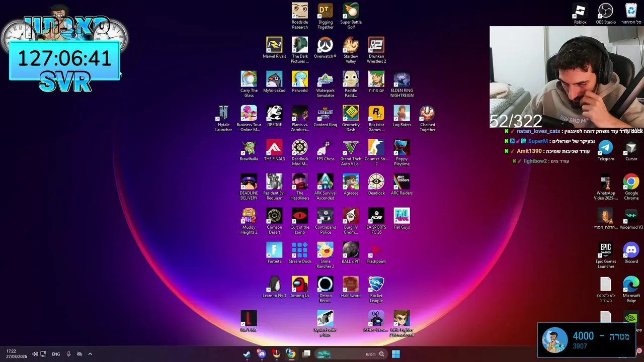Viewport: 644px width, 362px height.
Task: Click the tray microphone icon
Action: [x=68, y=354]
